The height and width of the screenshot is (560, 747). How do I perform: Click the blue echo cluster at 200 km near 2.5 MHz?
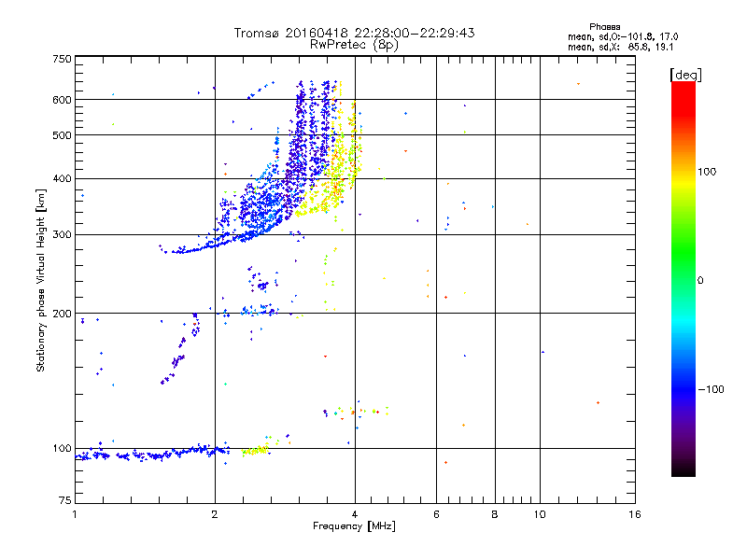click(258, 311)
